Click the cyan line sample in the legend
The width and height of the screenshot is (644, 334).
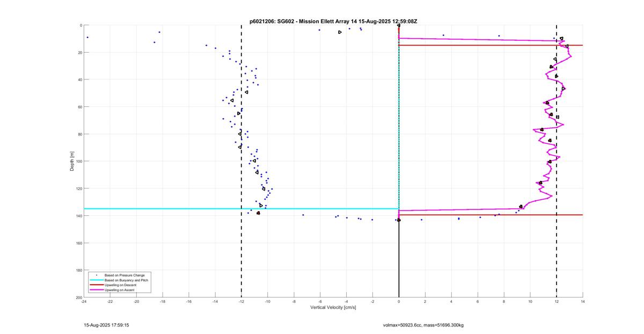96,280
